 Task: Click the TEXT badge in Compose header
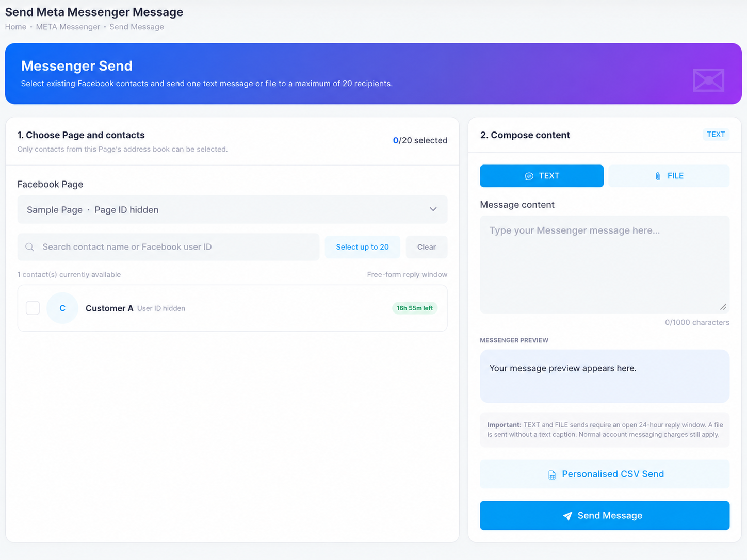coord(716,134)
